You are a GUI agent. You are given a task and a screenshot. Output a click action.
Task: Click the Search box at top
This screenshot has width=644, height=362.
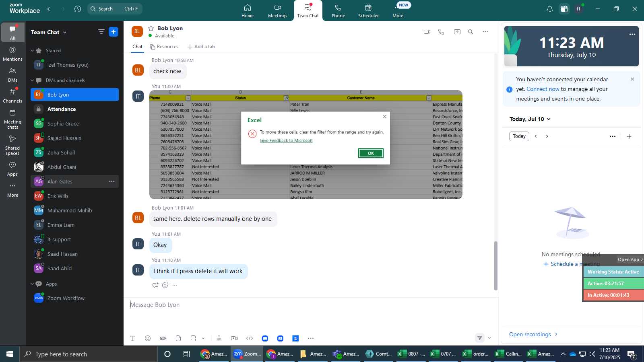click(x=115, y=9)
